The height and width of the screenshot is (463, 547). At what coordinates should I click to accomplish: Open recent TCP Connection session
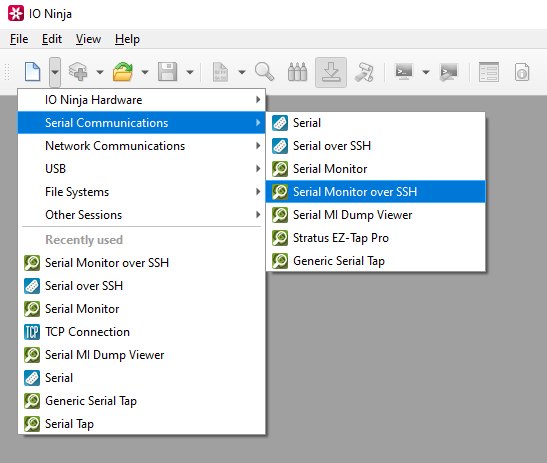click(x=142, y=332)
